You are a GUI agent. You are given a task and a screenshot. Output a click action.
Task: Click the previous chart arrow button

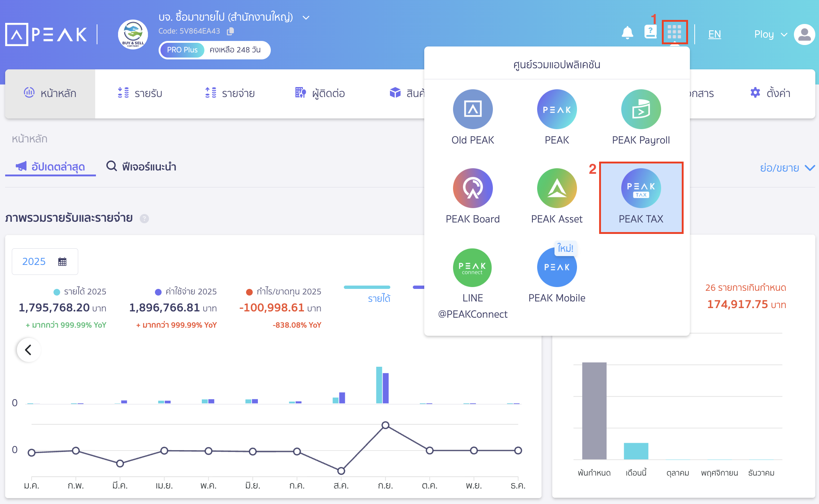point(28,349)
